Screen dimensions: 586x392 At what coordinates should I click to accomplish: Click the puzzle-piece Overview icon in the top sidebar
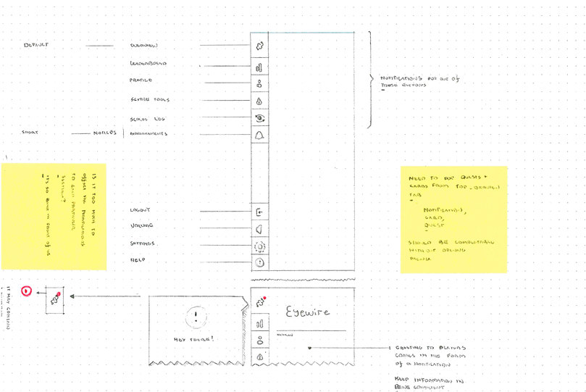pyautogui.click(x=259, y=46)
